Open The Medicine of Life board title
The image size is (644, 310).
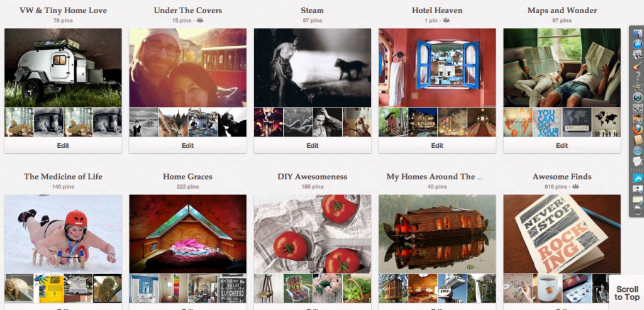[63, 177]
